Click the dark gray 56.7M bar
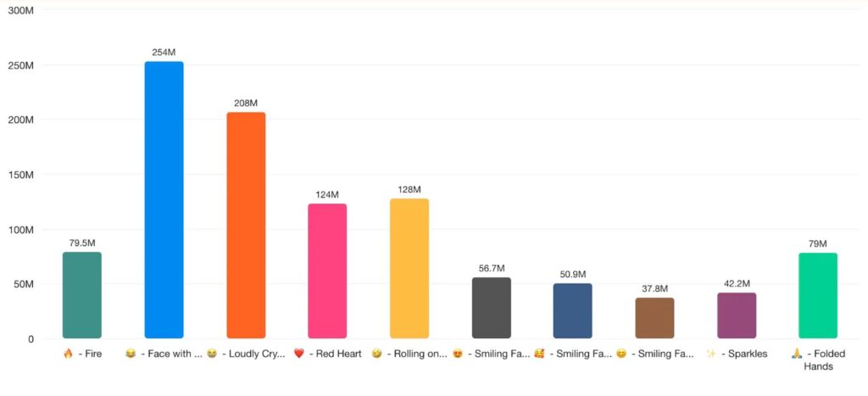 (491, 308)
